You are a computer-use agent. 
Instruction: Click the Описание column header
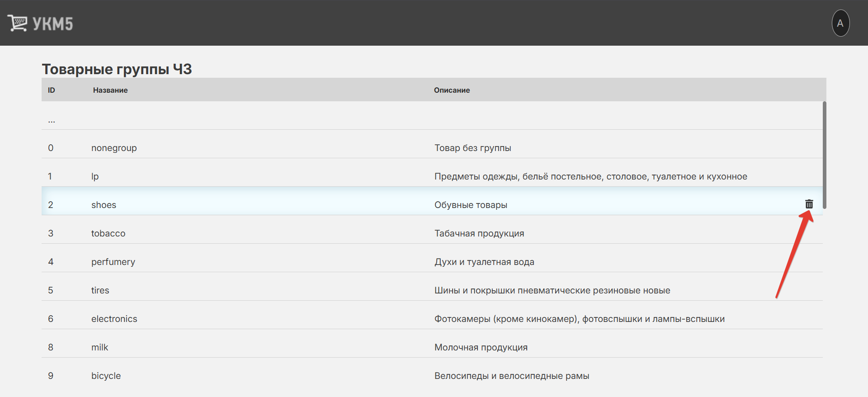pyautogui.click(x=452, y=90)
